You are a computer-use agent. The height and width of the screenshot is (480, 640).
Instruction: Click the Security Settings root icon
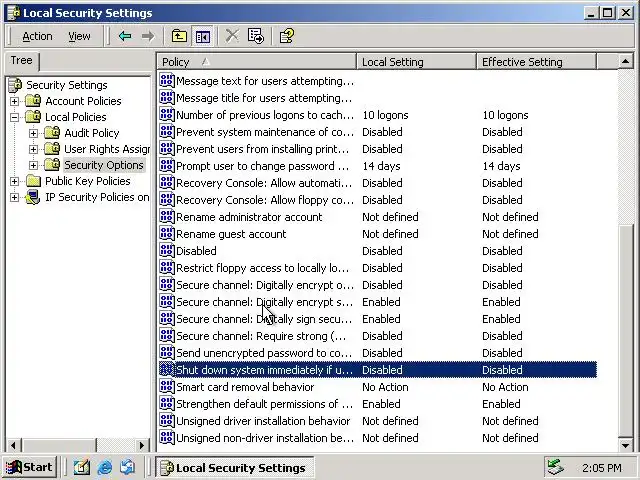tap(15, 85)
